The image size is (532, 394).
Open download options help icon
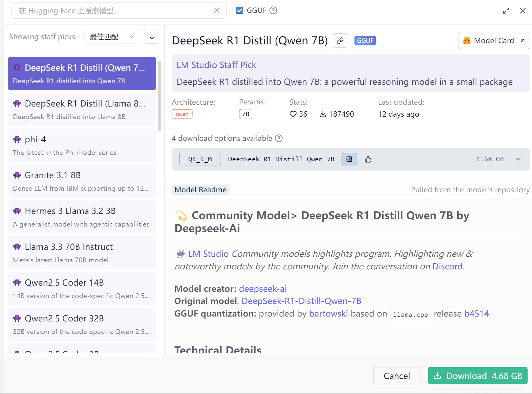pos(279,138)
